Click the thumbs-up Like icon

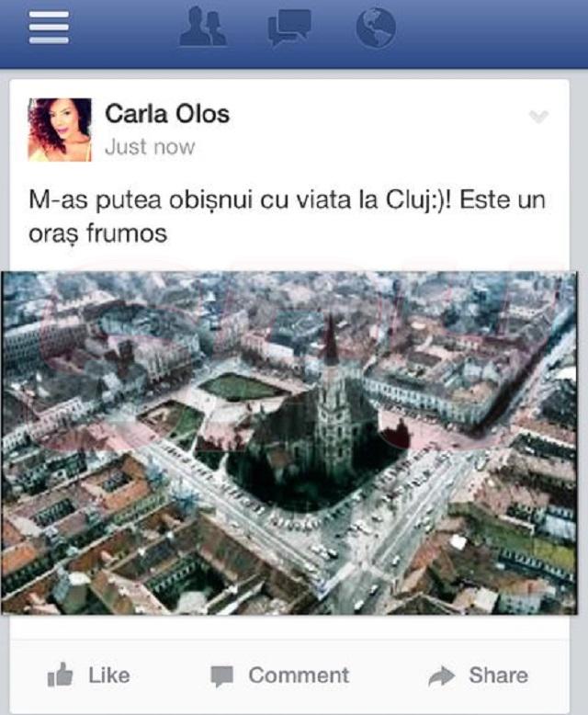(60, 675)
